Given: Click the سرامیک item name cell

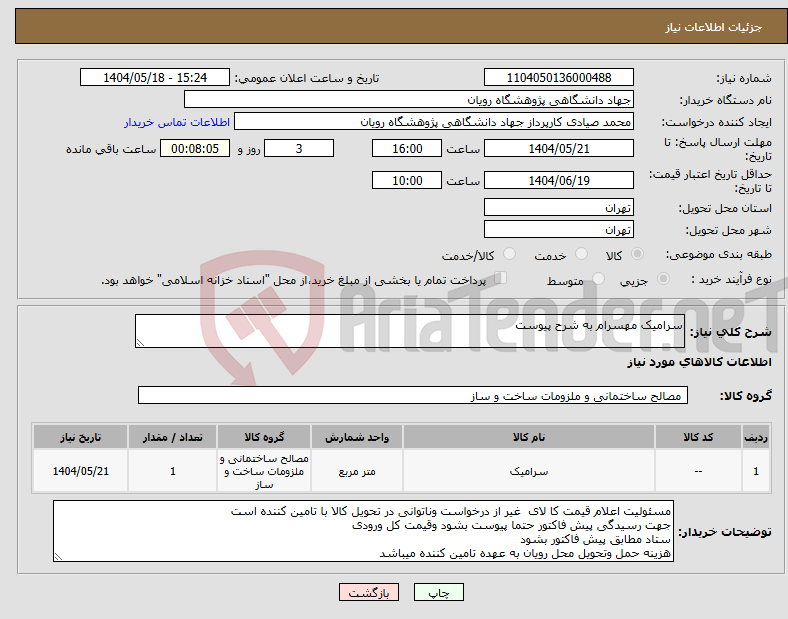Looking at the screenshot, I should [529, 471].
